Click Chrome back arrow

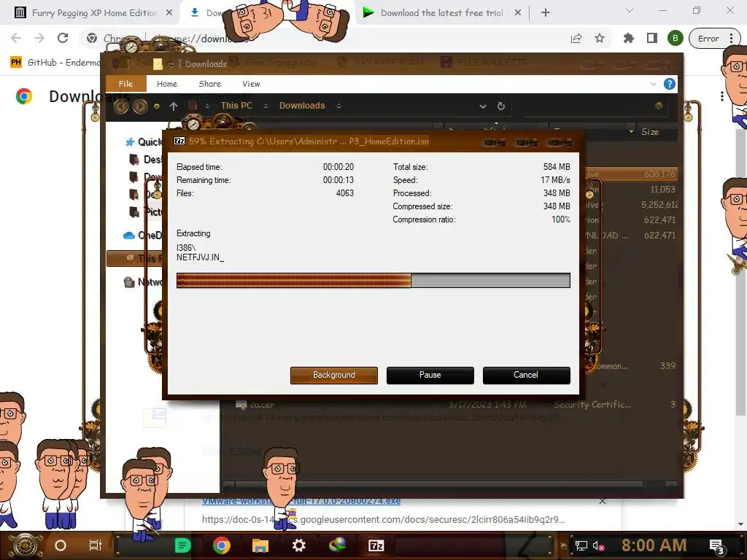point(16,38)
